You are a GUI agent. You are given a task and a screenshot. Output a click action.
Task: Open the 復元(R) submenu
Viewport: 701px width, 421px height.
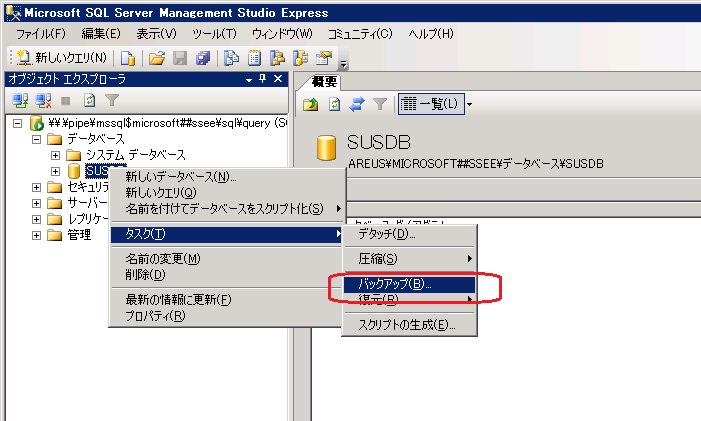click(x=409, y=299)
